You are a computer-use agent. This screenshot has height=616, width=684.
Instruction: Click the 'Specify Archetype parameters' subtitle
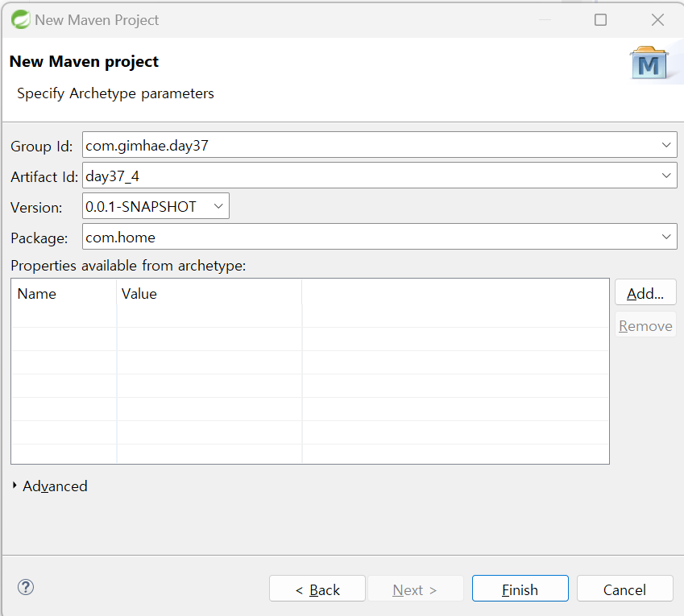pyautogui.click(x=115, y=93)
